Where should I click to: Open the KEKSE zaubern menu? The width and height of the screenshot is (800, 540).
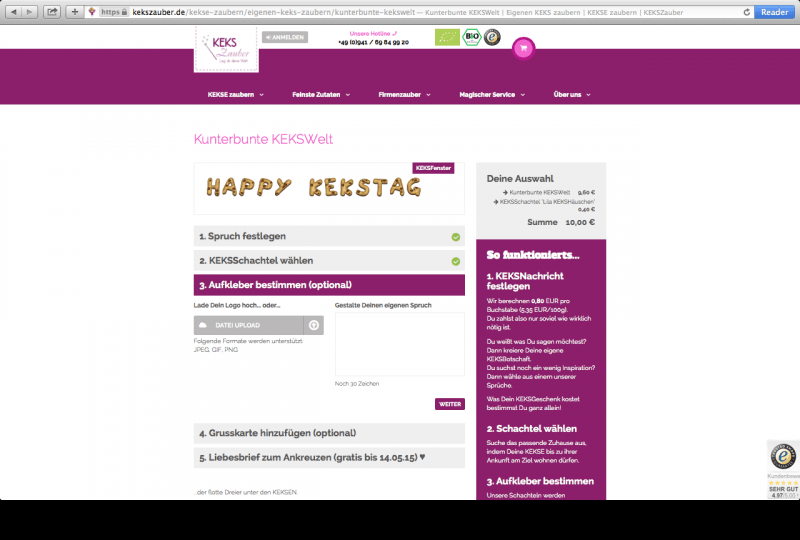pyautogui.click(x=236, y=94)
